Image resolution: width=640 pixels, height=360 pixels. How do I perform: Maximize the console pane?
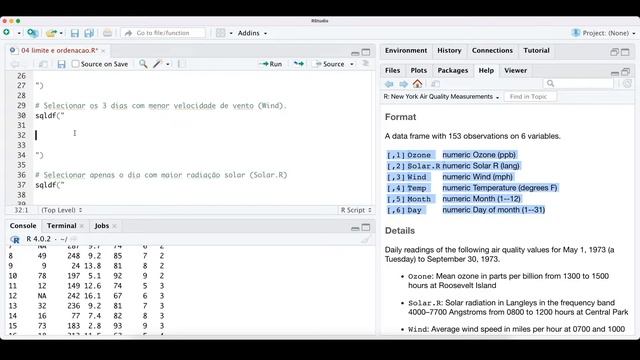pos(366,227)
